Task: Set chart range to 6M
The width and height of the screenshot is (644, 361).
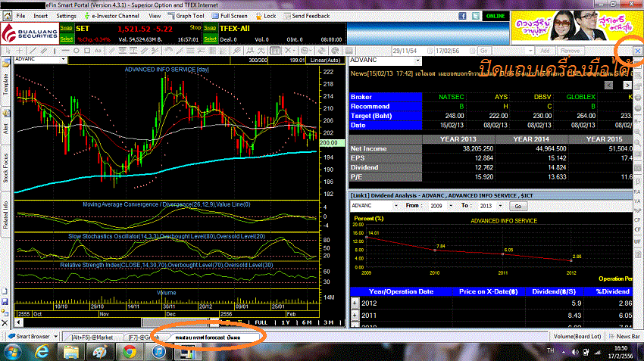Action: [307, 322]
